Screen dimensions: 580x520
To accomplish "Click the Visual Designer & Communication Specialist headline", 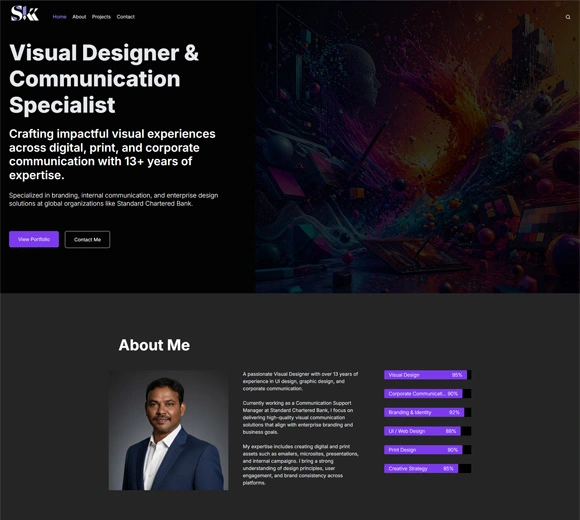I will point(104,79).
